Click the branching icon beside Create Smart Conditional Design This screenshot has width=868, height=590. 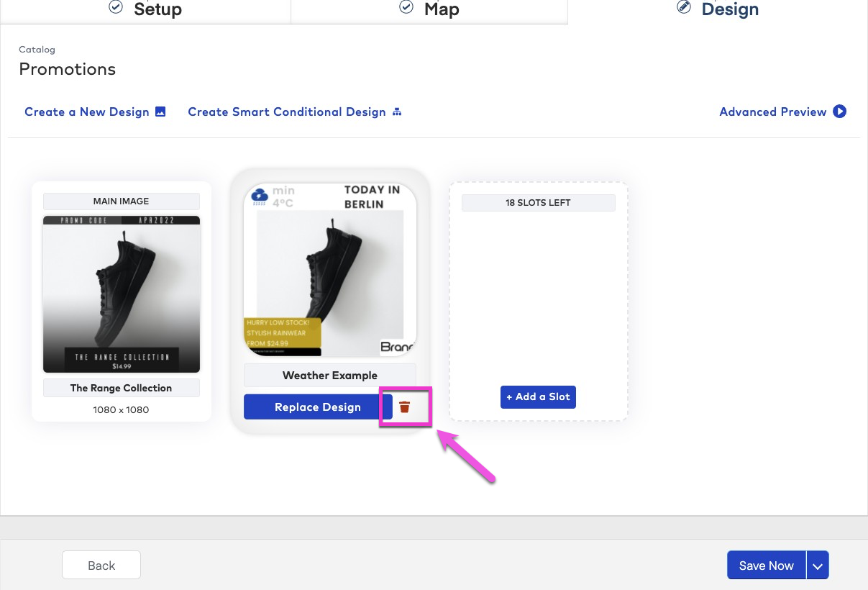[x=397, y=112]
